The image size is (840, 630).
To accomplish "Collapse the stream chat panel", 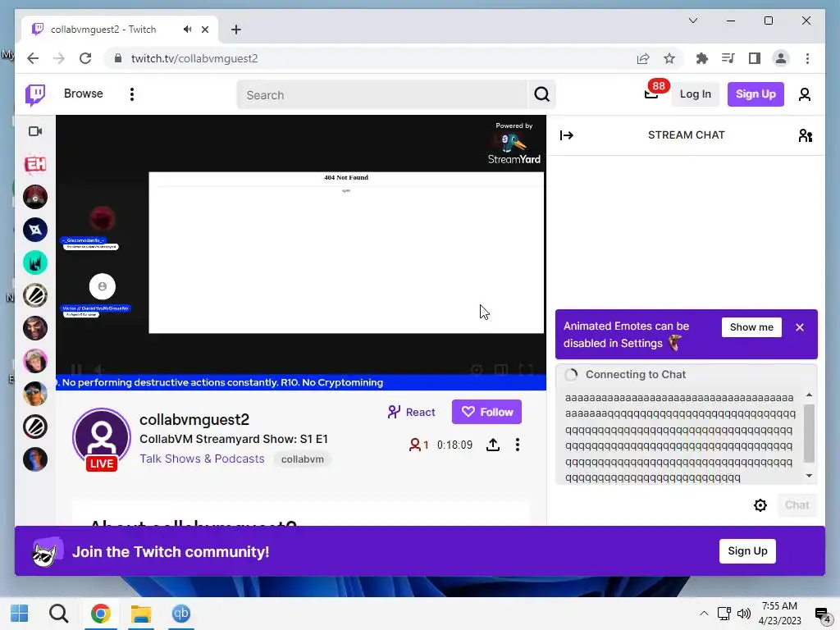I will click(567, 135).
